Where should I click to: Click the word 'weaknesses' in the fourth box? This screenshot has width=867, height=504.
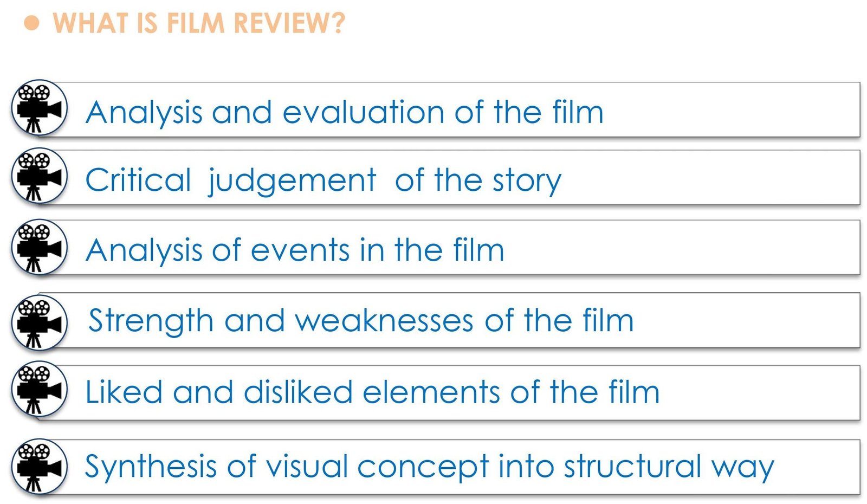click(384, 320)
